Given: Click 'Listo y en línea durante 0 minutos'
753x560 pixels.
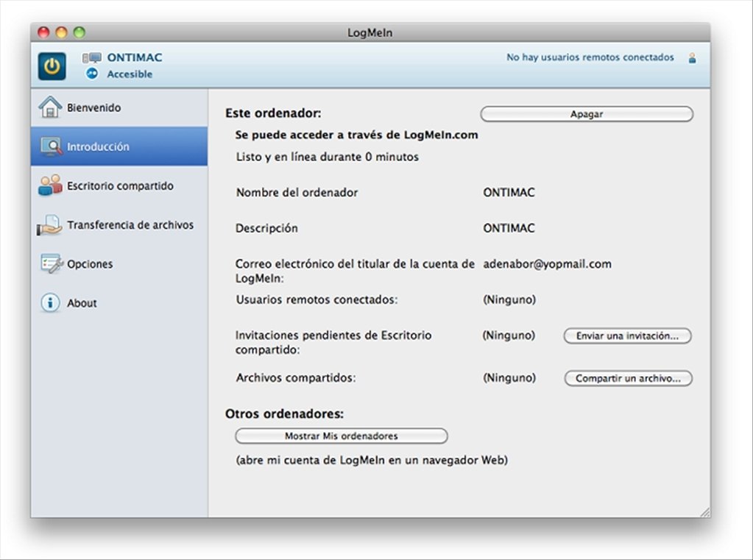Looking at the screenshot, I should [x=327, y=157].
